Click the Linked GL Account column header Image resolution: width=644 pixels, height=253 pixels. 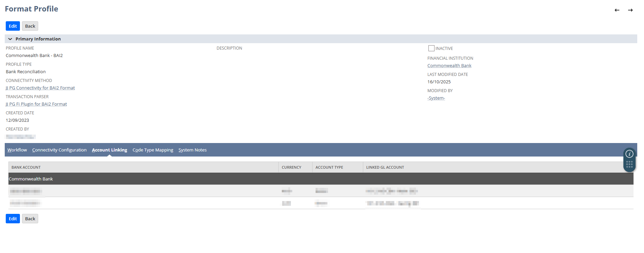pos(498,167)
